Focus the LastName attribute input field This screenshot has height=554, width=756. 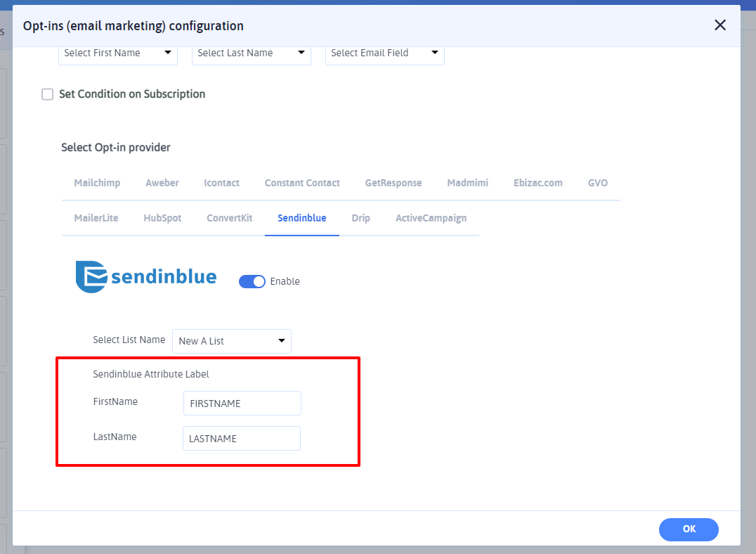point(241,438)
